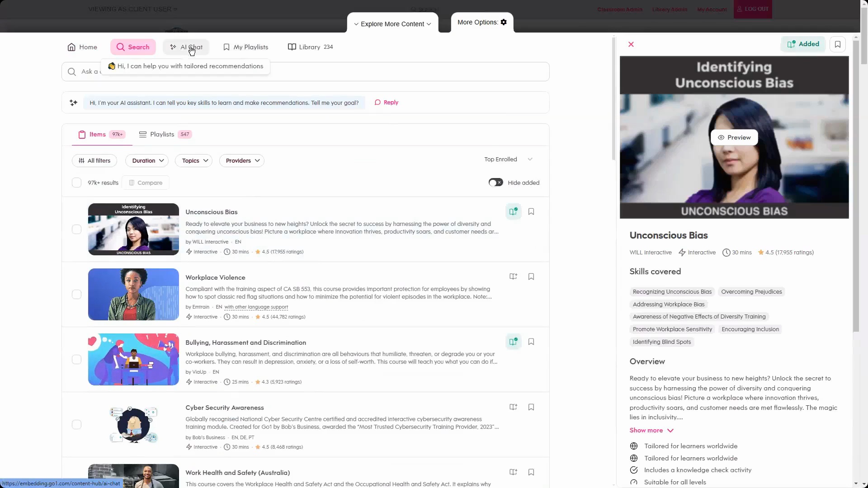Add Workplace Violence to library
868x488 pixels.
point(513,277)
